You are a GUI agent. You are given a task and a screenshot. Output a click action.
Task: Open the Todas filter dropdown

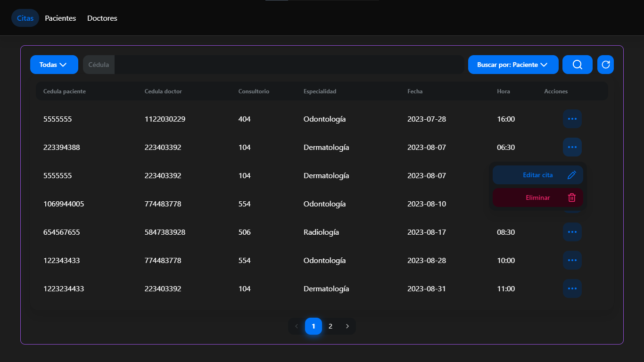54,65
